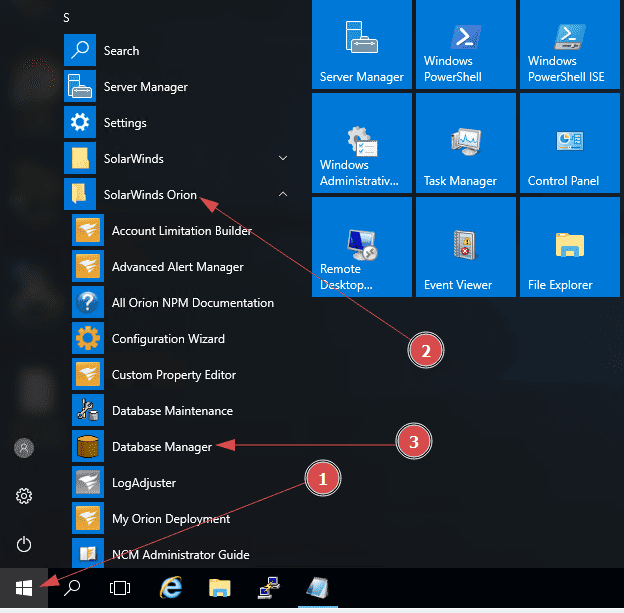Open Database Manager cylinder icon
Image resolution: width=624 pixels, height=613 pixels.
[x=88, y=446]
